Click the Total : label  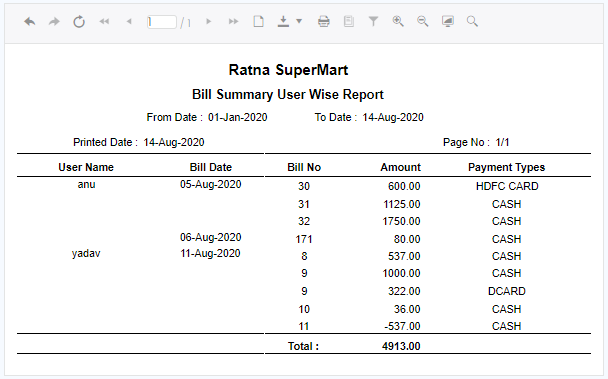click(x=303, y=346)
